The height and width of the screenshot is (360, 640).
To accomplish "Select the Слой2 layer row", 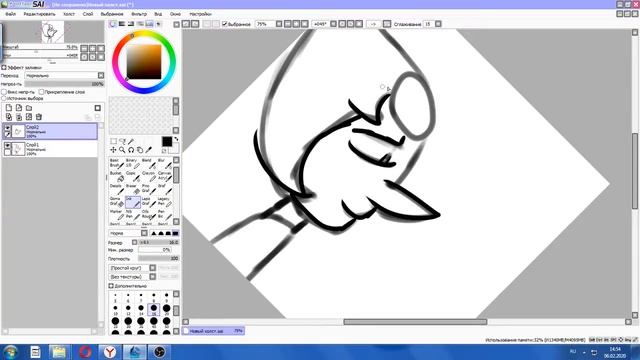I will point(50,131).
